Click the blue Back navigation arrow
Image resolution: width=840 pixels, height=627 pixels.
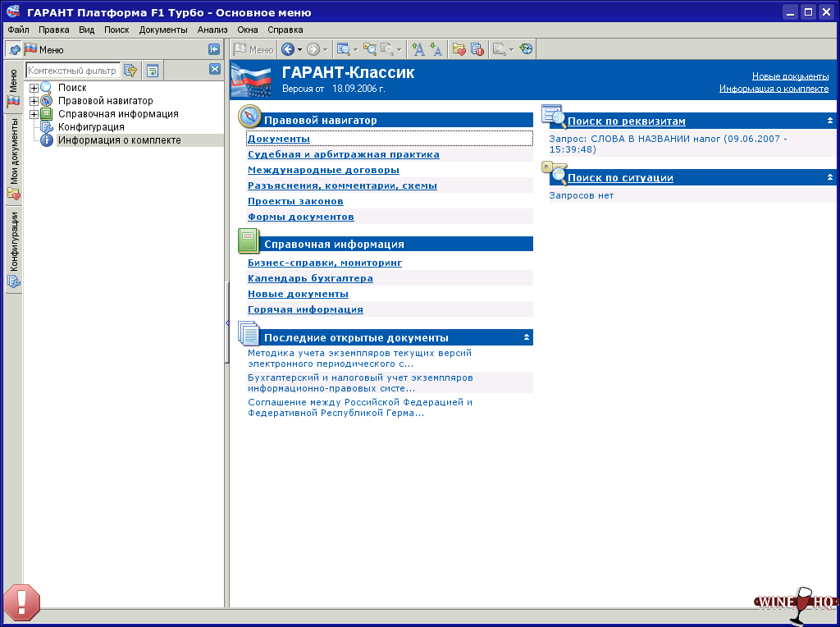click(x=287, y=49)
